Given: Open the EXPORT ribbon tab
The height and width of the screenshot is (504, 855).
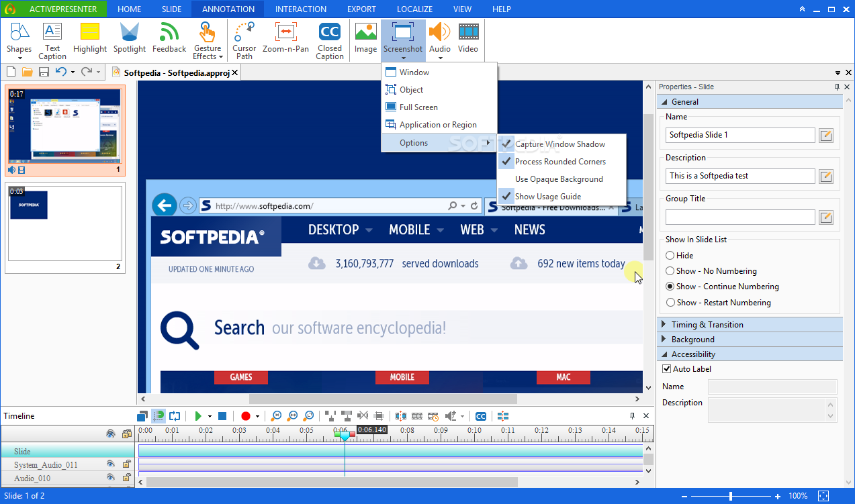Looking at the screenshot, I should click(x=361, y=9).
